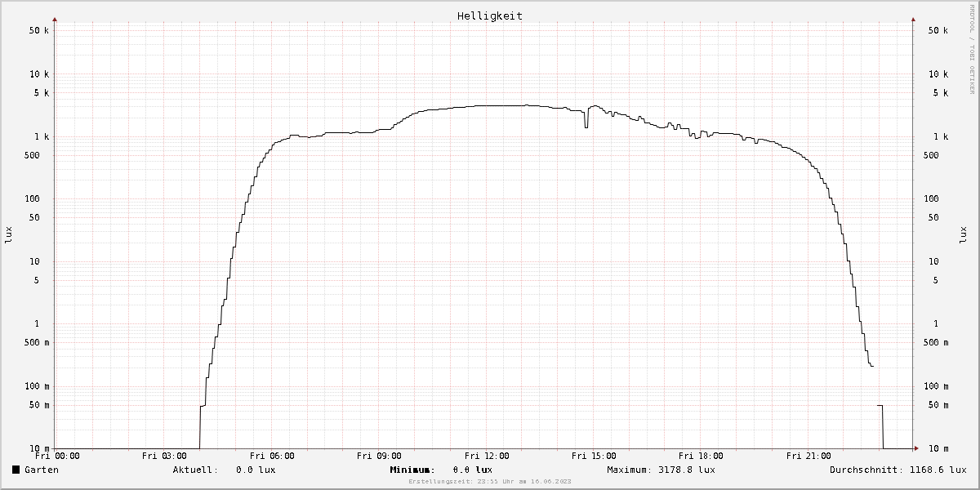Click the chart title Helligkeit
The width and height of the screenshot is (980, 490).
(x=490, y=16)
